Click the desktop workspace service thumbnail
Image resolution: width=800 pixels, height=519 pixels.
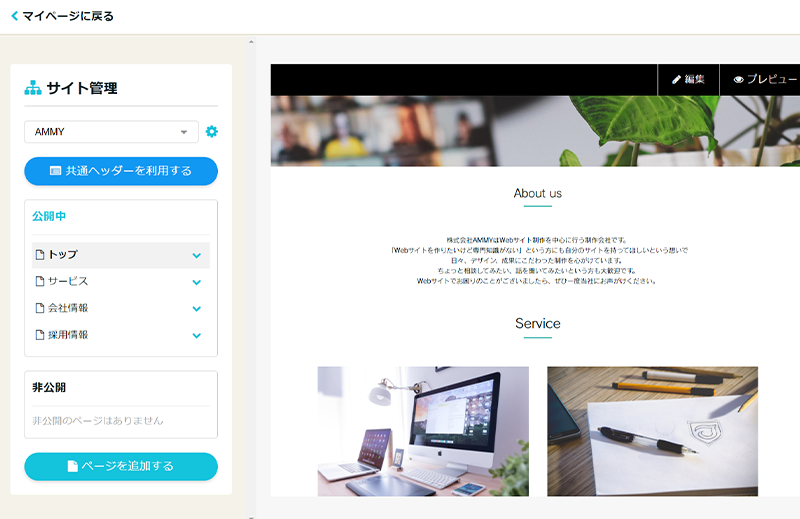pyautogui.click(x=423, y=431)
